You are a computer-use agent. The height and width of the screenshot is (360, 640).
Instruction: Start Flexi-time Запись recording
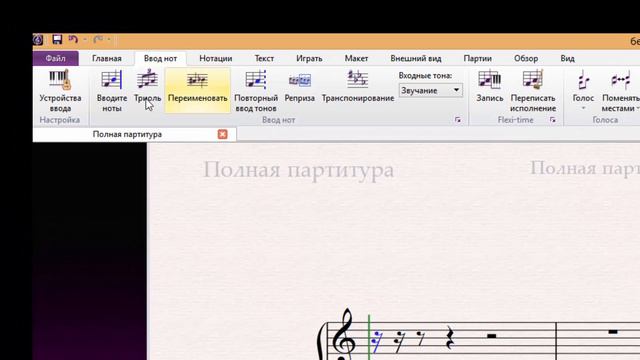[489, 87]
